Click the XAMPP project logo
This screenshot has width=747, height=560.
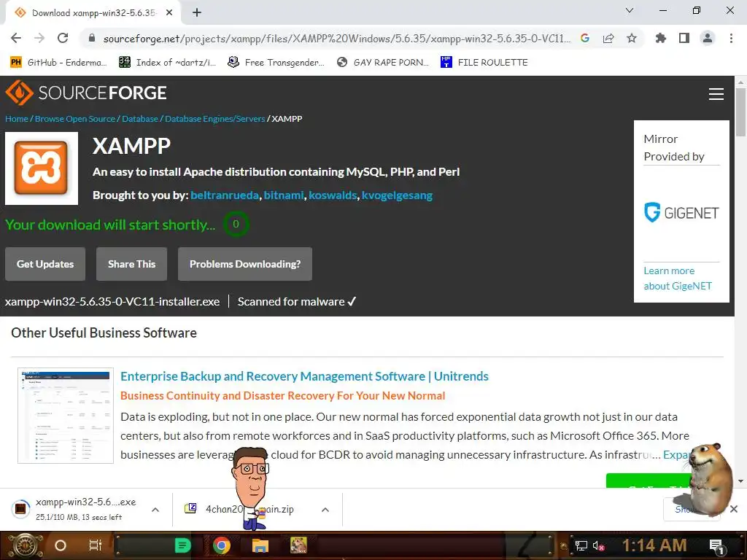coord(42,168)
